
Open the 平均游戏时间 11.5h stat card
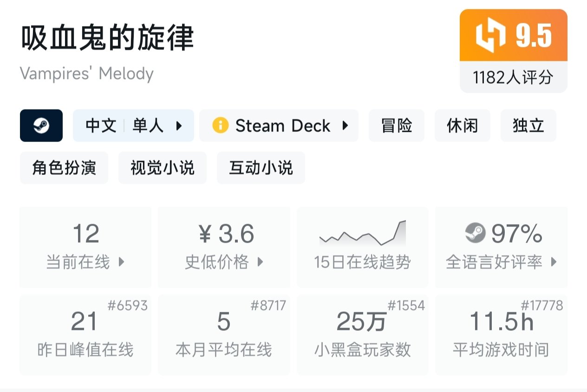click(x=501, y=334)
